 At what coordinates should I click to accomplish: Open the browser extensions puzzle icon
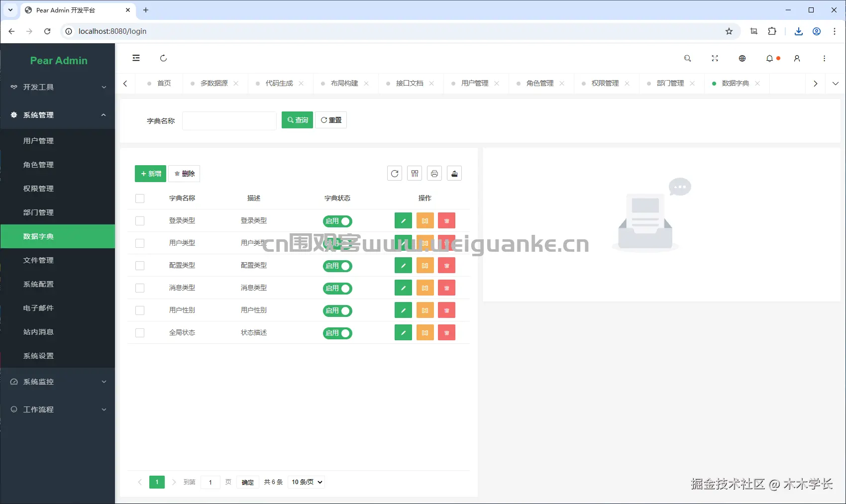pyautogui.click(x=772, y=31)
